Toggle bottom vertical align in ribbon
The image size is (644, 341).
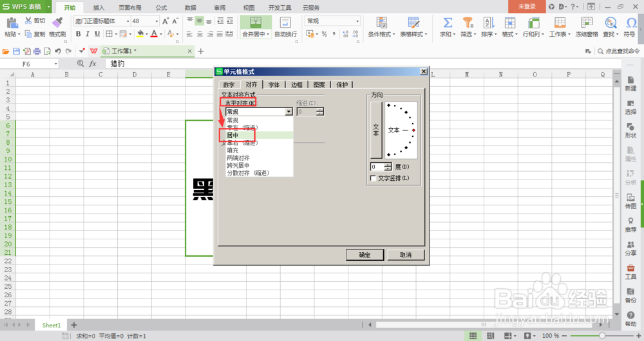209,21
